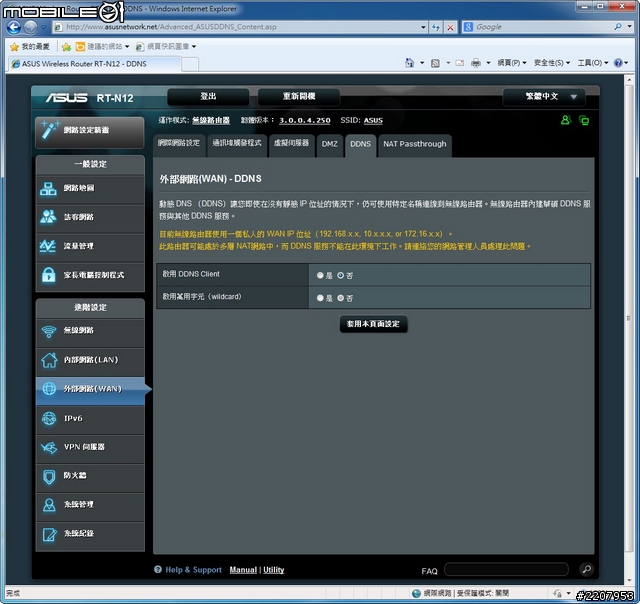Viewport: 640px width, 604px height.
Task: Expand the 建議的網站 favorites dropdown
Action: pos(127,47)
